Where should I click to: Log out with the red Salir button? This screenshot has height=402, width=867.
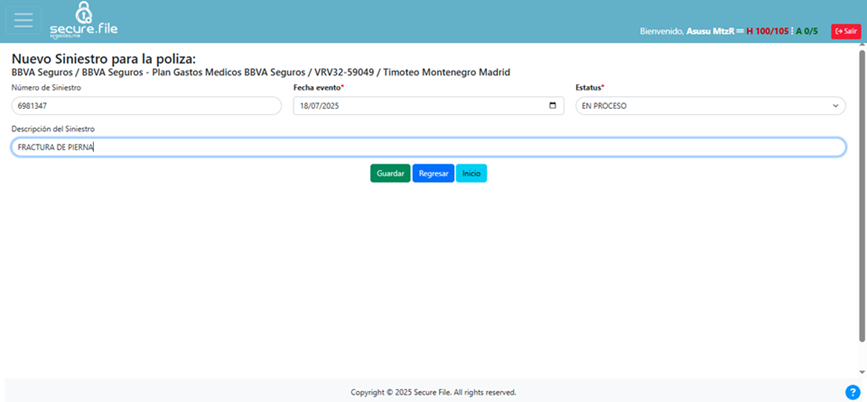pyautogui.click(x=845, y=31)
